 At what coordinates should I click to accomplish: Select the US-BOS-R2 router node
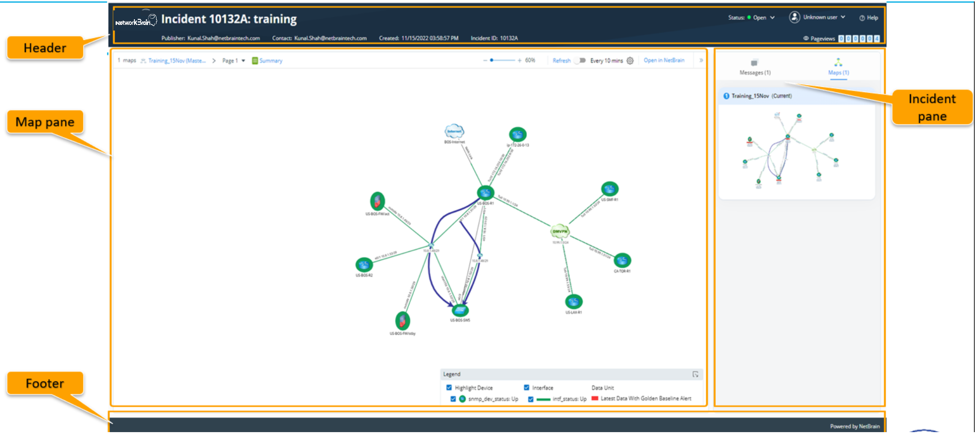[x=364, y=265]
